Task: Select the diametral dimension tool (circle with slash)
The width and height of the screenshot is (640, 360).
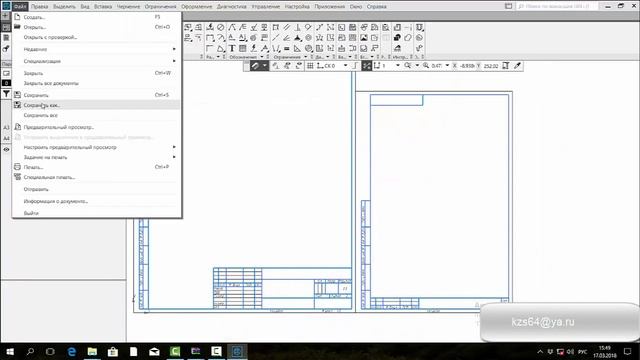Action: pyautogui.click(x=220, y=27)
